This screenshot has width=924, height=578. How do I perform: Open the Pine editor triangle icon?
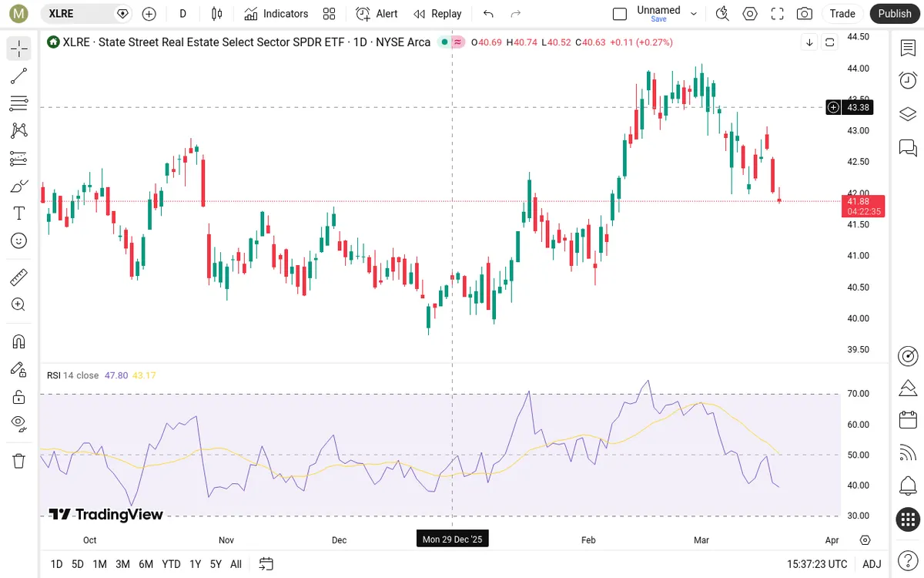908,387
